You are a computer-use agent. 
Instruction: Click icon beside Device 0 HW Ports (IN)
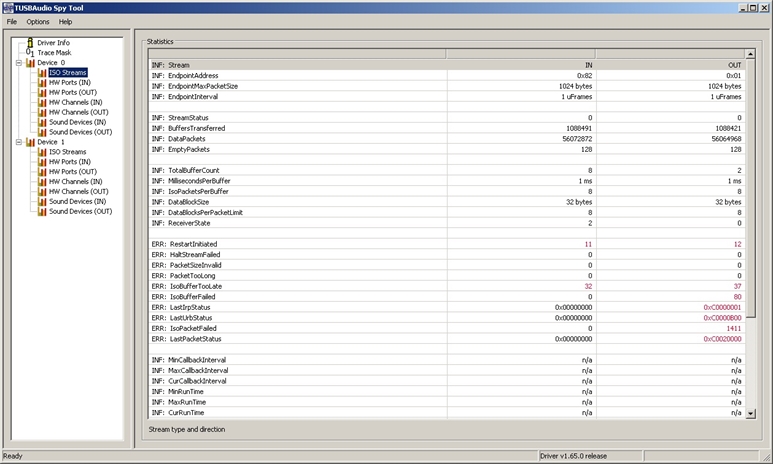point(42,82)
